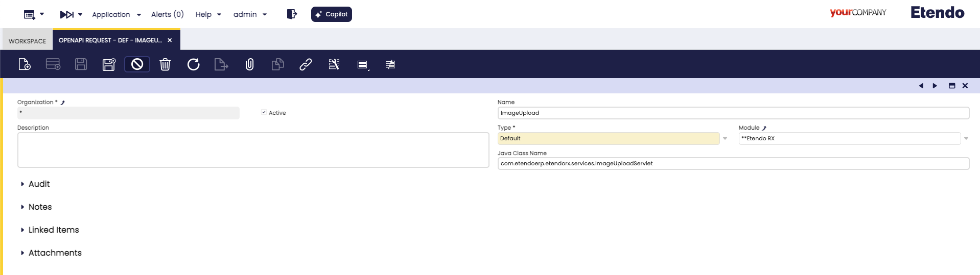Viewport: 980px width, 275px height.
Task: Close the form view with X
Action: pyautogui.click(x=965, y=86)
